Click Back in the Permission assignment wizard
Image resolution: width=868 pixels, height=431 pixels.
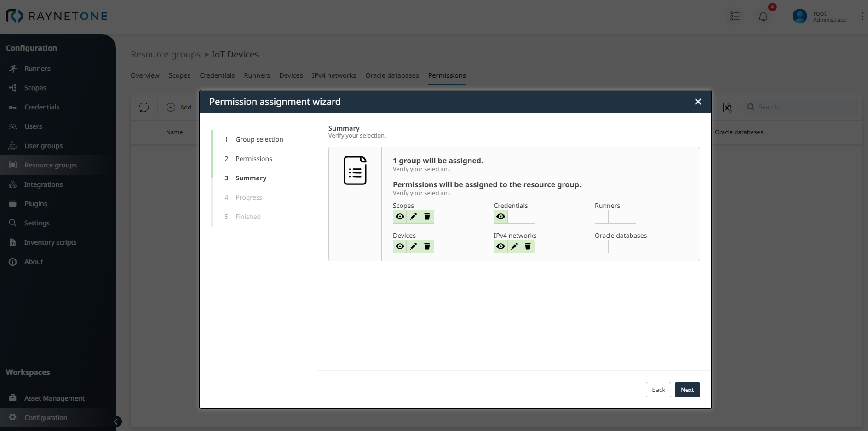point(658,389)
